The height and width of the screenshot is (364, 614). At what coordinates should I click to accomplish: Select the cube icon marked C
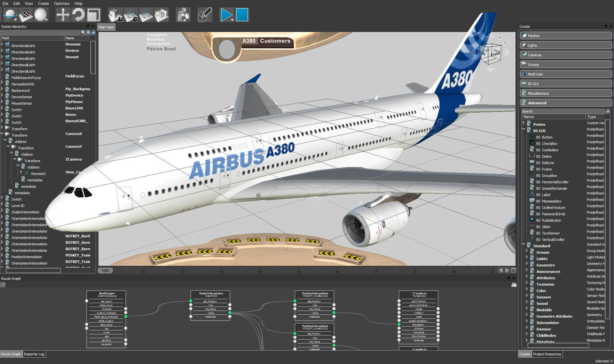[x=130, y=15]
